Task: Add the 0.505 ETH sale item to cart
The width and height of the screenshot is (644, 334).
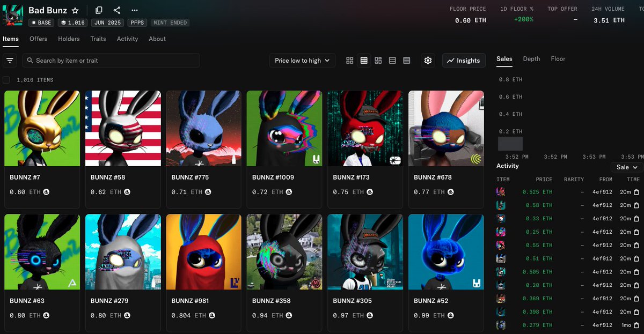Action: pos(636,272)
